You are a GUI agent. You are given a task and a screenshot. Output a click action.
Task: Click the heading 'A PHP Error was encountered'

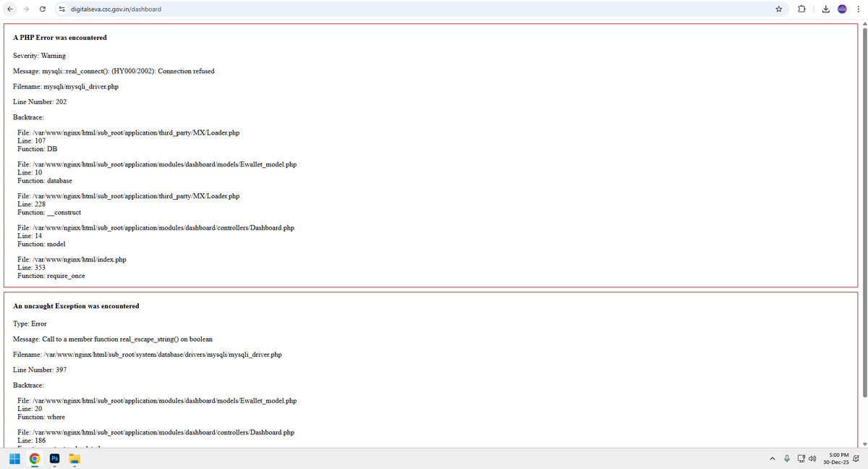(x=60, y=38)
